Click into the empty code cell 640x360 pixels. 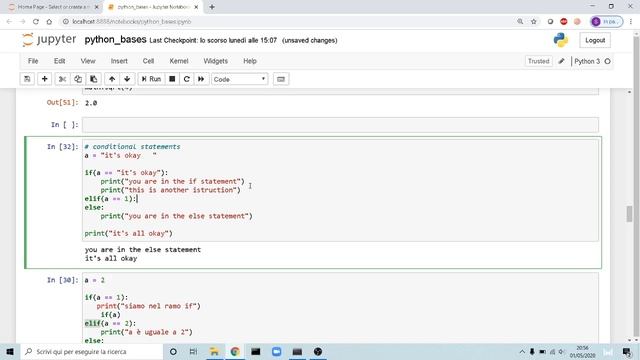point(340,125)
